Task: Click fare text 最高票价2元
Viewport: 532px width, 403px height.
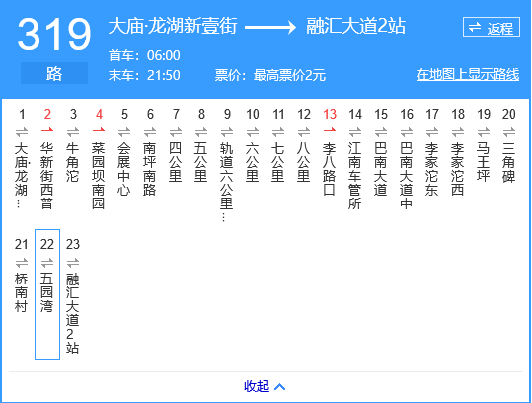Action: (x=289, y=75)
